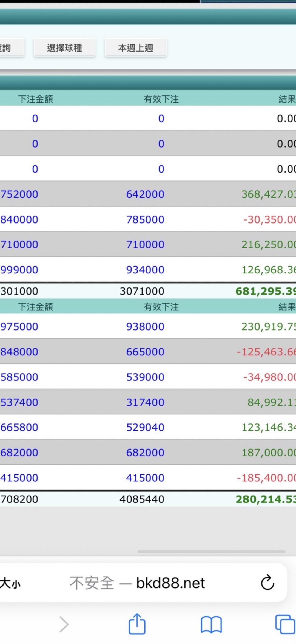This screenshot has height=644, width=296.
Task: Open the Safari share sheet icon
Action: pos(137,624)
